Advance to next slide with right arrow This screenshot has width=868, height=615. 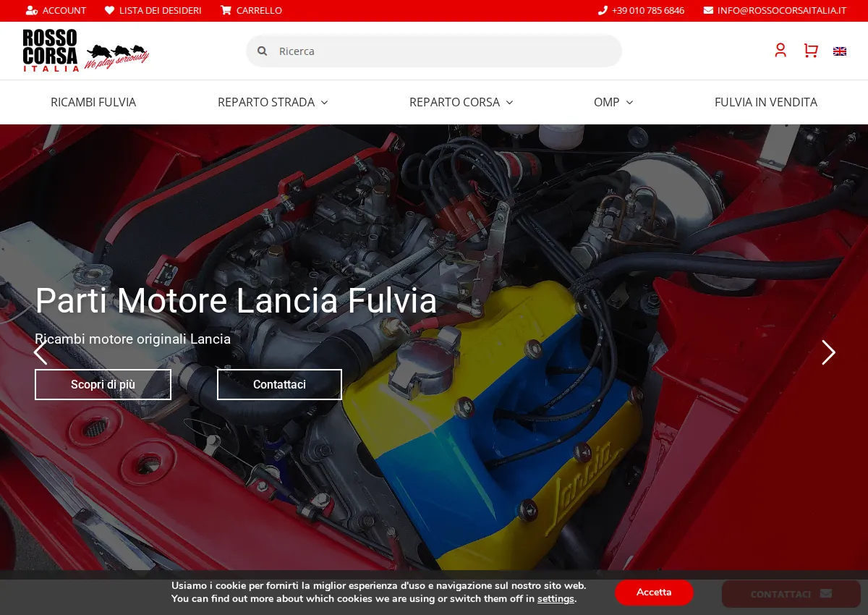(828, 352)
